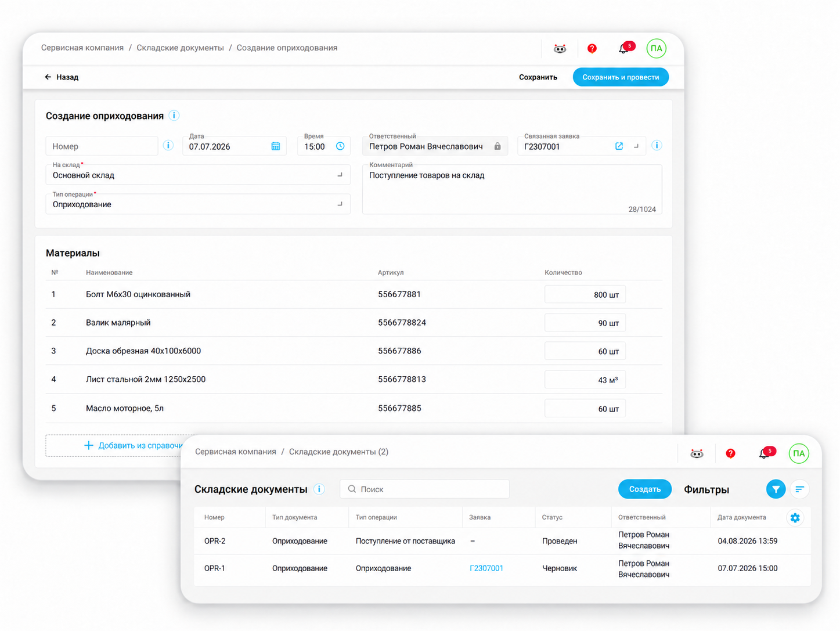Click the Масло моторное, 5л material name

[x=125, y=408]
